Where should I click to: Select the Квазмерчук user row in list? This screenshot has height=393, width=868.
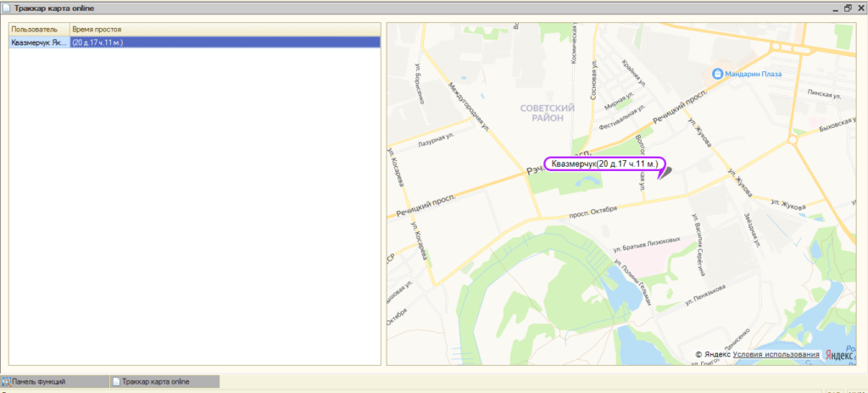pyautogui.click(x=38, y=42)
